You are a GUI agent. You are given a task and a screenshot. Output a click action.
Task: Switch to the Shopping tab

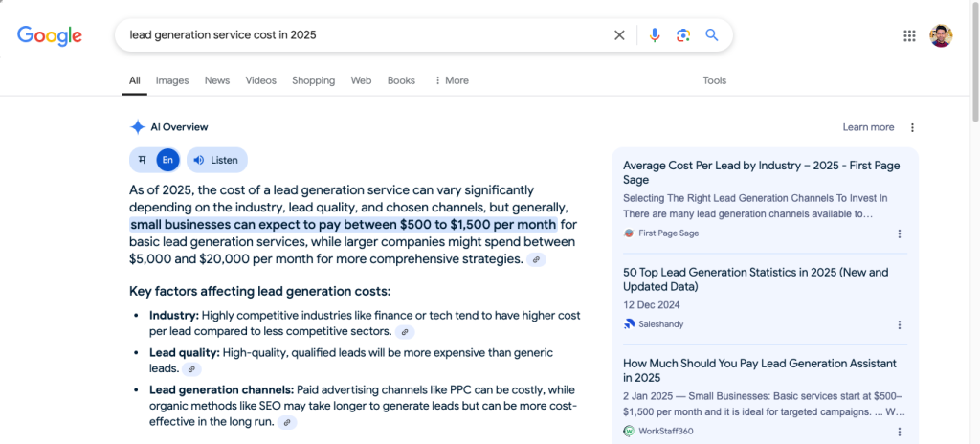(313, 80)
